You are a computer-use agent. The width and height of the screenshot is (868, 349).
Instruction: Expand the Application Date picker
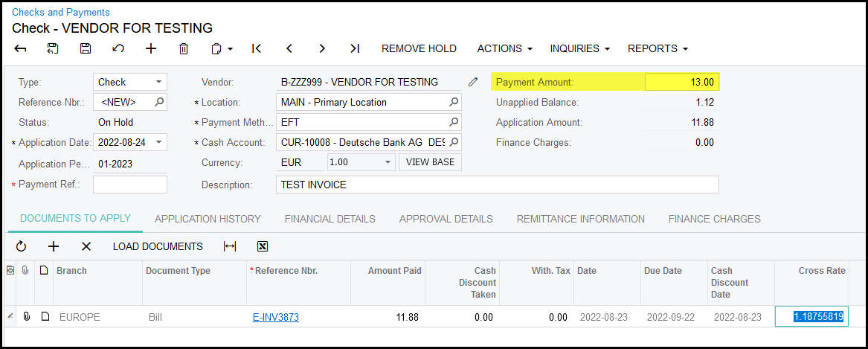pyautogui.click(x=158, y=142)
